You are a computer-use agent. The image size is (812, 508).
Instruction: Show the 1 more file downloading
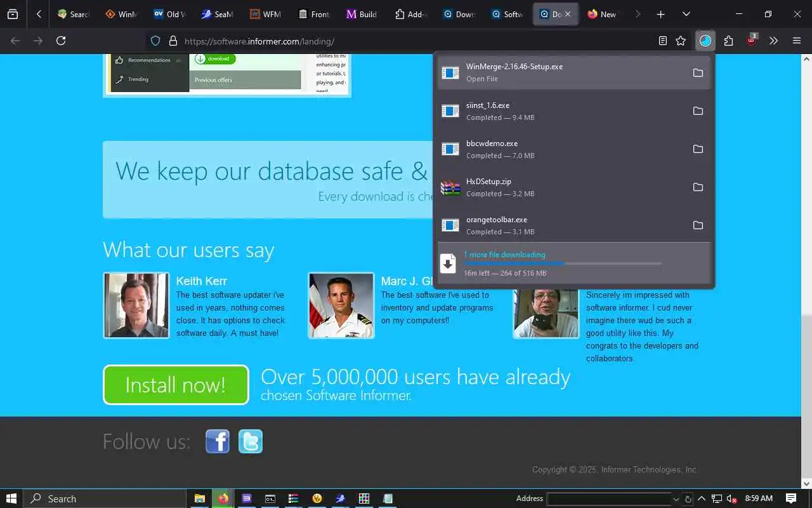(x=504, y=255)
